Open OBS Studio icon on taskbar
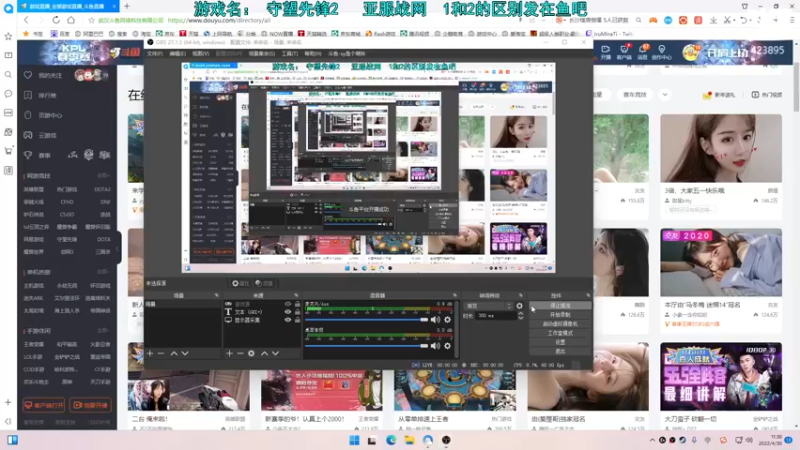Viewport: 800px width, 450px height. [x=446, y=440]
